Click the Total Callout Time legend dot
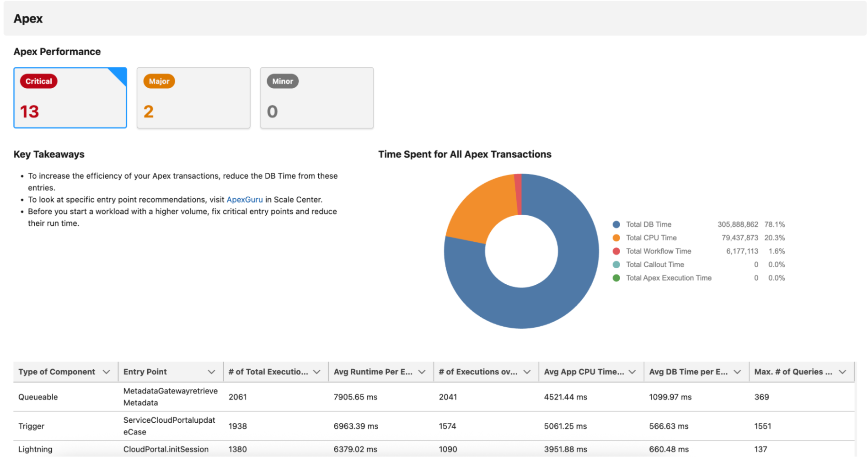The image size is (868, 457). [616, 265]
